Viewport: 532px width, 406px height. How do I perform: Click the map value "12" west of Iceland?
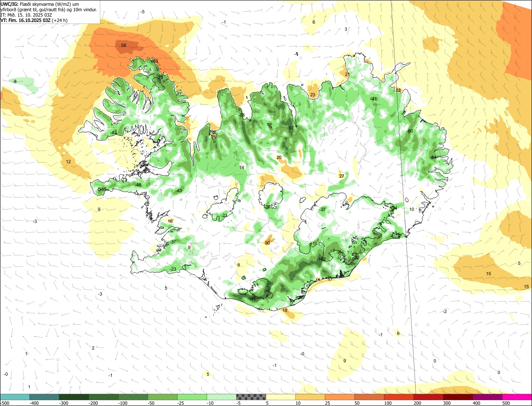pos(69,161)
